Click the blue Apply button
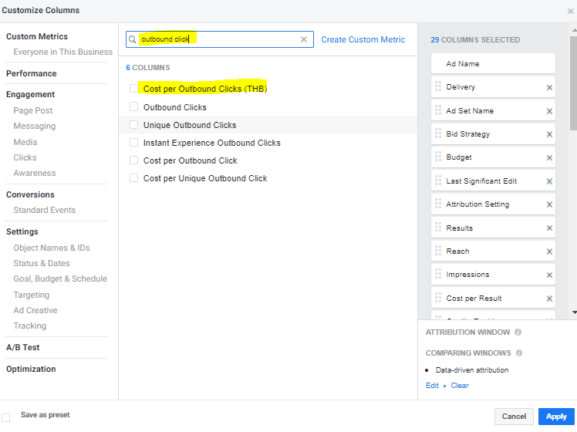The width and height of the screenshot is (577, 432). point(556,417)
